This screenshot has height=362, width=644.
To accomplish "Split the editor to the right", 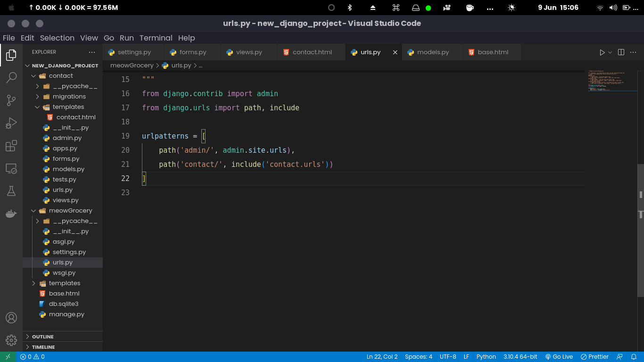I will (621, 52).
